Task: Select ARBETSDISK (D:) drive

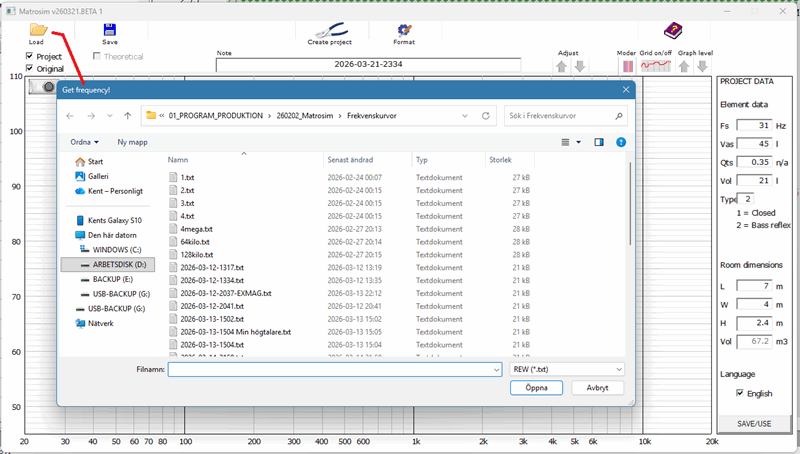Action: click(x=108, y=264)
